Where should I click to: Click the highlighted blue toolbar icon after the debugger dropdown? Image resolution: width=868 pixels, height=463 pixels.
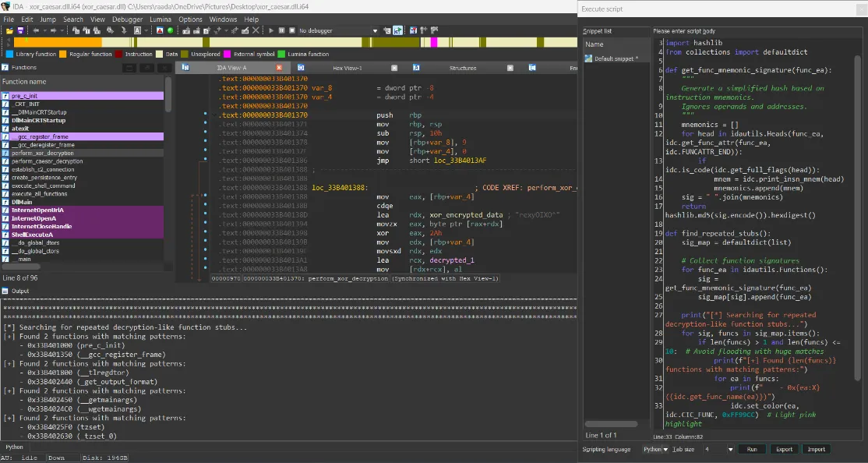tap(397, 30)
